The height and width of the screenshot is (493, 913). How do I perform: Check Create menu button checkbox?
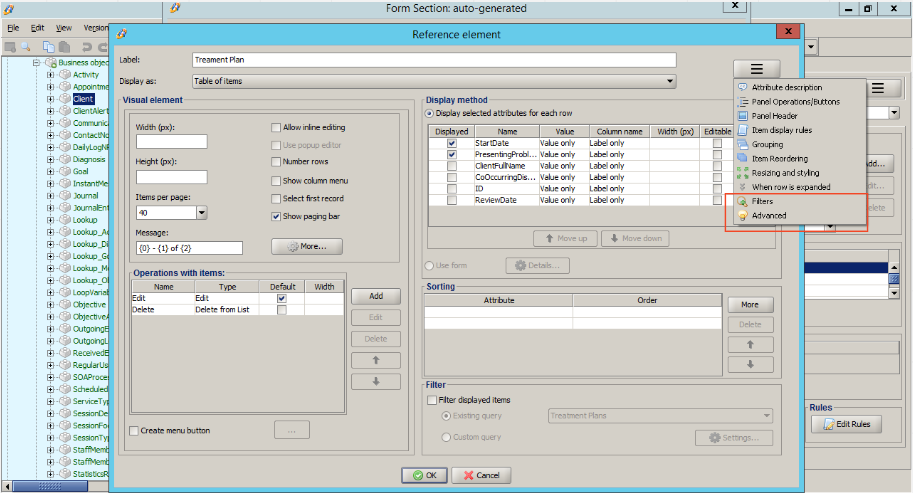click(x=134, y=431)
